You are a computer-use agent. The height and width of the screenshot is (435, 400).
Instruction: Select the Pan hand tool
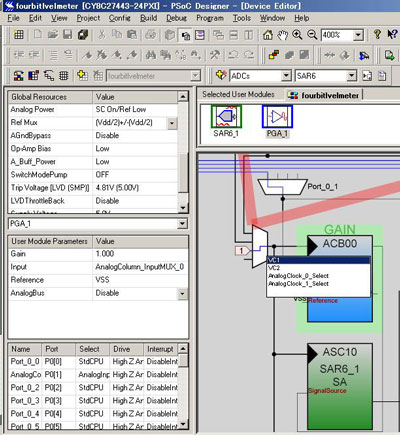(283, 35)
